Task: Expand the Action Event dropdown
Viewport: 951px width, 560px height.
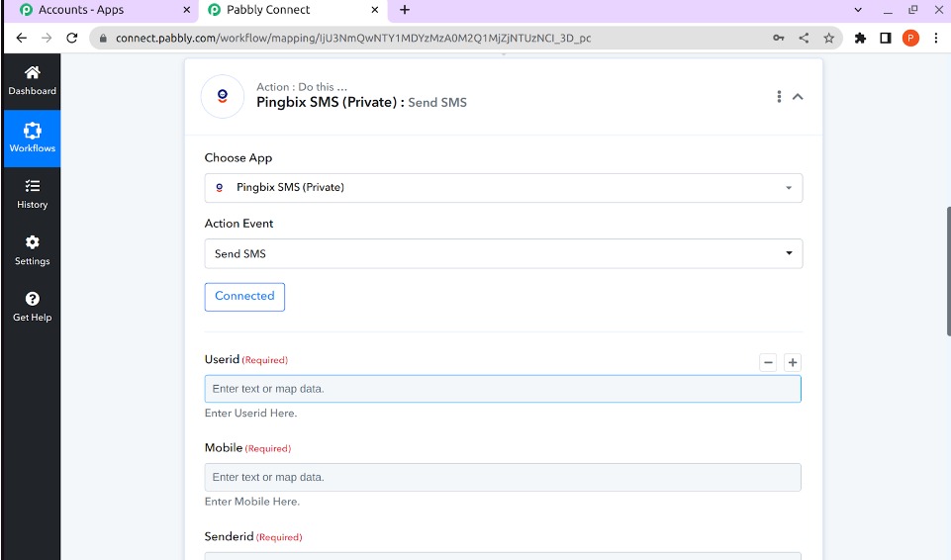Action: pos(503,253)
